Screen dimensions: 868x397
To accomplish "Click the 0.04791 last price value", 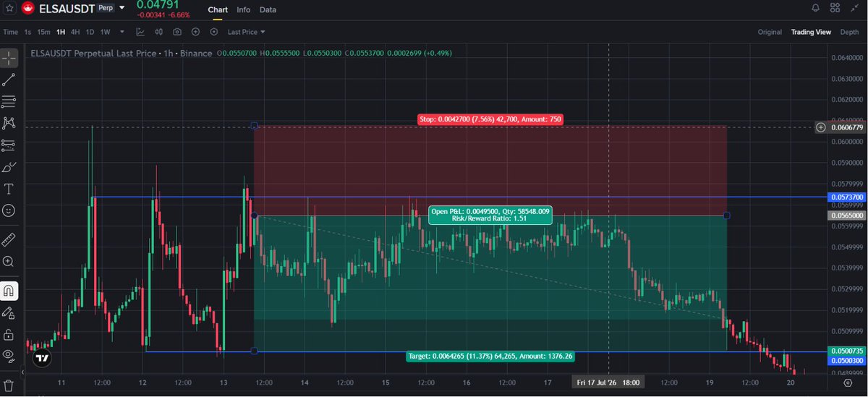I will click(158, 5).
